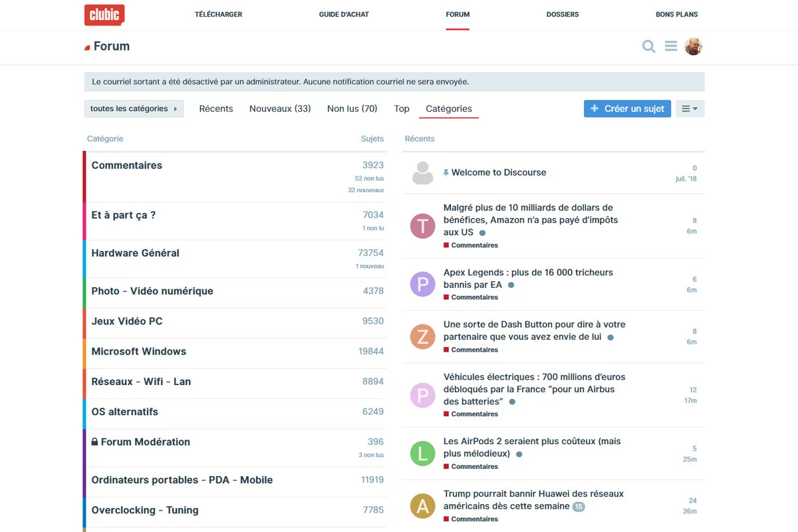Open the pinned 'Welcome to Discourse' topic
Viewport: 798px width, 532px height.
pos(499,173)
